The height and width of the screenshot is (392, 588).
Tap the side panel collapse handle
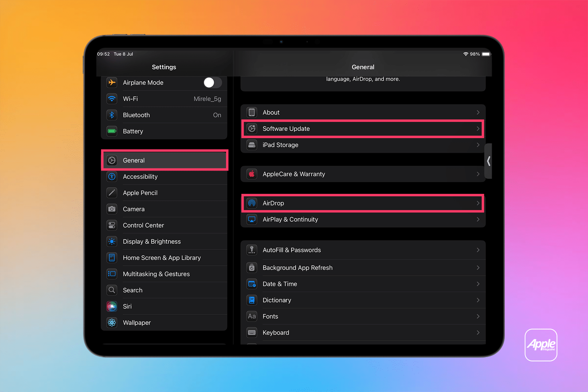pyautogui.click(x=488, y=161)
